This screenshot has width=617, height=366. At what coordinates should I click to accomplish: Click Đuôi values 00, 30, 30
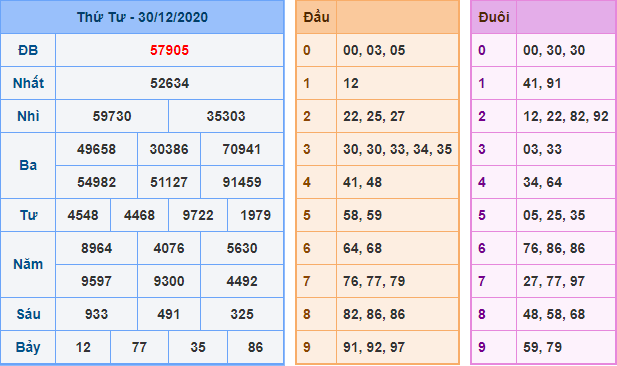[x=554, y=50]
